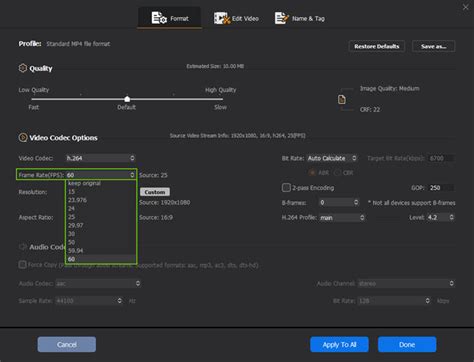Click Apply To All button
The height and width of the screenshot is (362, 474).
tap(339, 344)
